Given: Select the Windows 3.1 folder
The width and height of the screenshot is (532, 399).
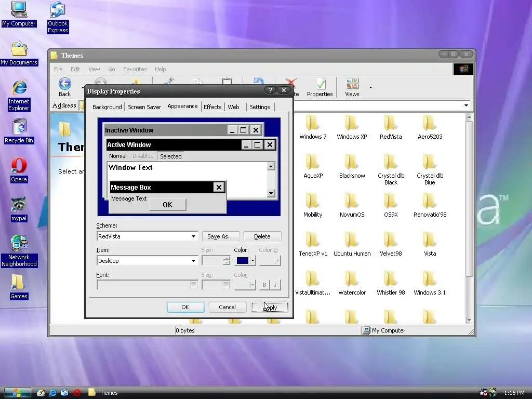Looking at the screenshot, I should [x=430, y=283].
